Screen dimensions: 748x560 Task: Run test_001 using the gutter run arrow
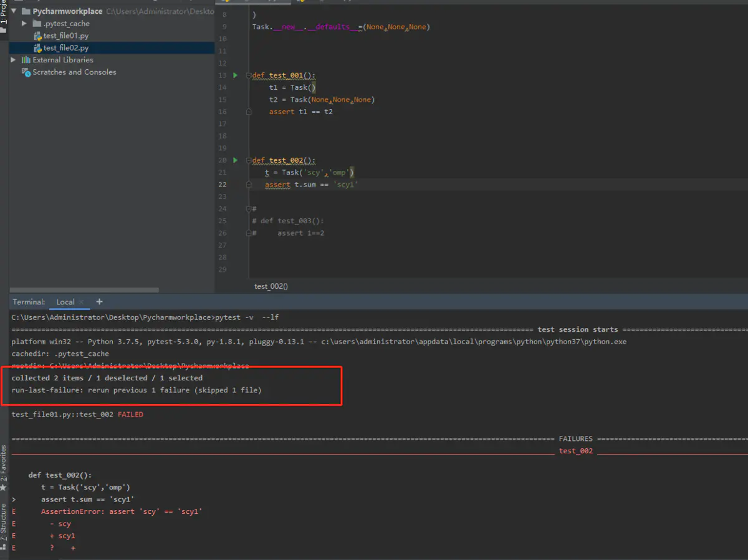click(x=235, y=75)
